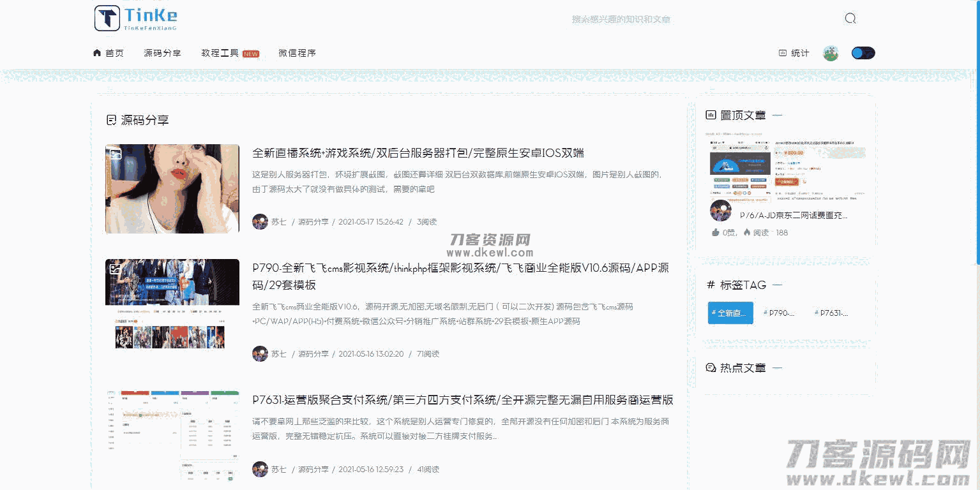
Task: Click the 飞飞cms article summary text
Action: coord(443,314)
